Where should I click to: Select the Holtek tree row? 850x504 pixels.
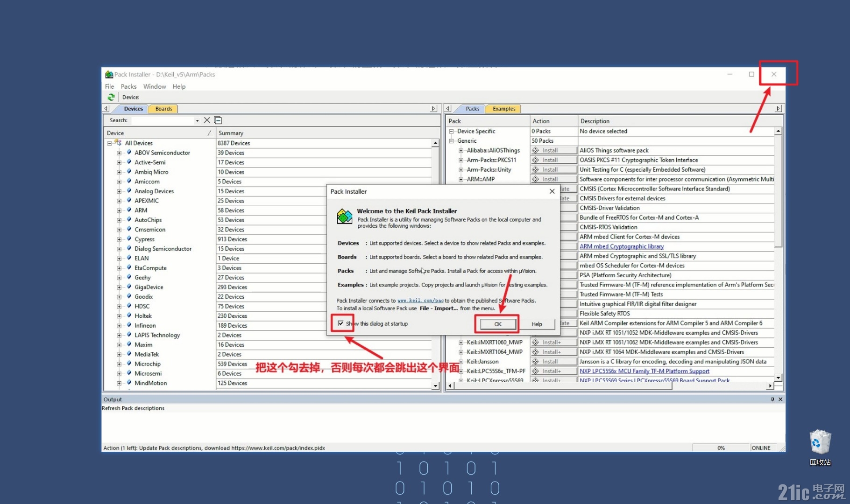click(x=143, y=316)
